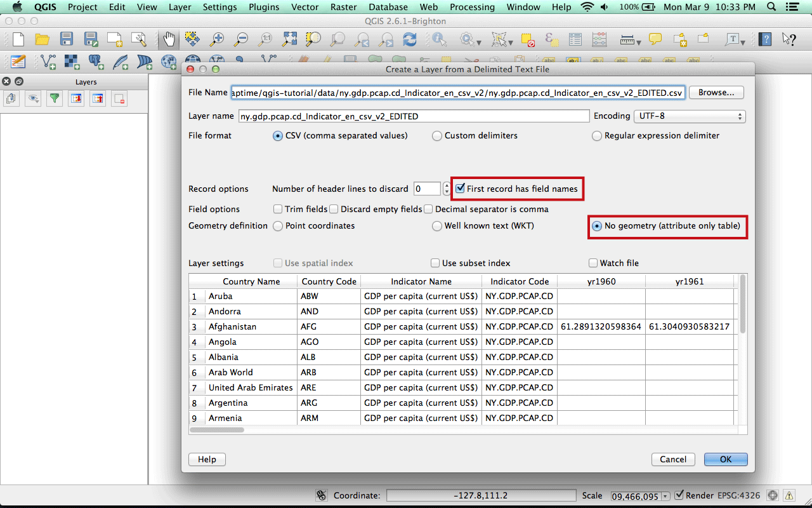The image size is (812, 508).
Task: Adjust header lines to discard stepper
Action: pos(447,189)
